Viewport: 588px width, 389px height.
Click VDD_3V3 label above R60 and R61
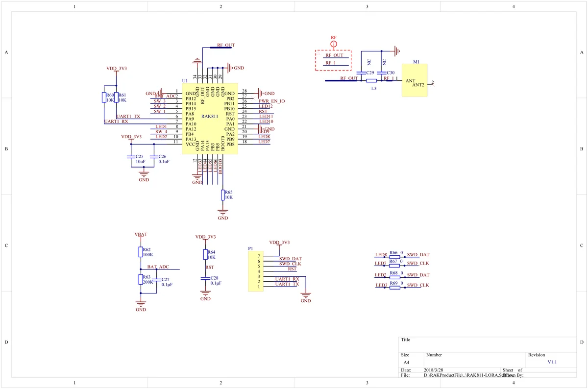(x=117, y=69)
